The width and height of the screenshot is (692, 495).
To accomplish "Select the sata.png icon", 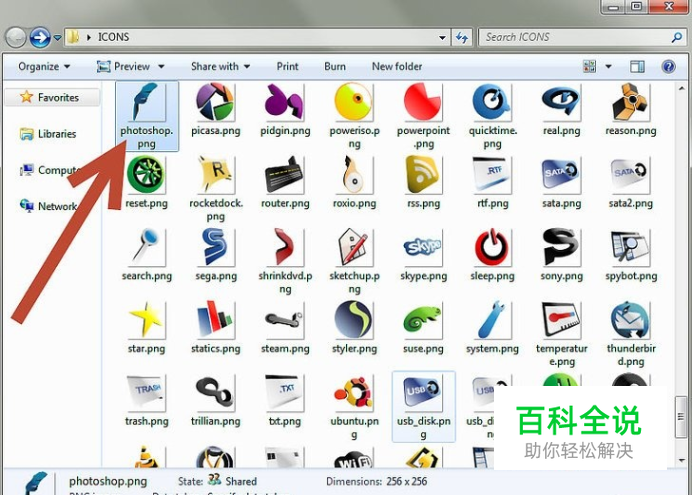I will (561, 175).
